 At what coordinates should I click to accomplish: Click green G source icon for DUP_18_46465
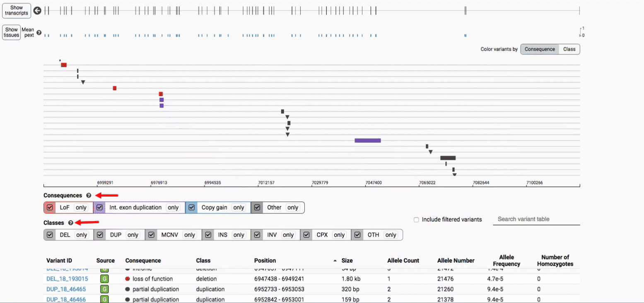click(x=105, y=289)
